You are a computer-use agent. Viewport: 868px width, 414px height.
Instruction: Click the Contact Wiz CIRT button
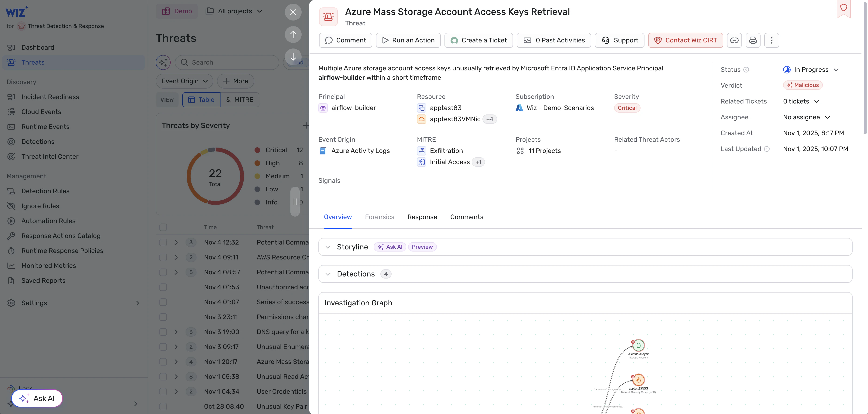(x=685, y=40)
